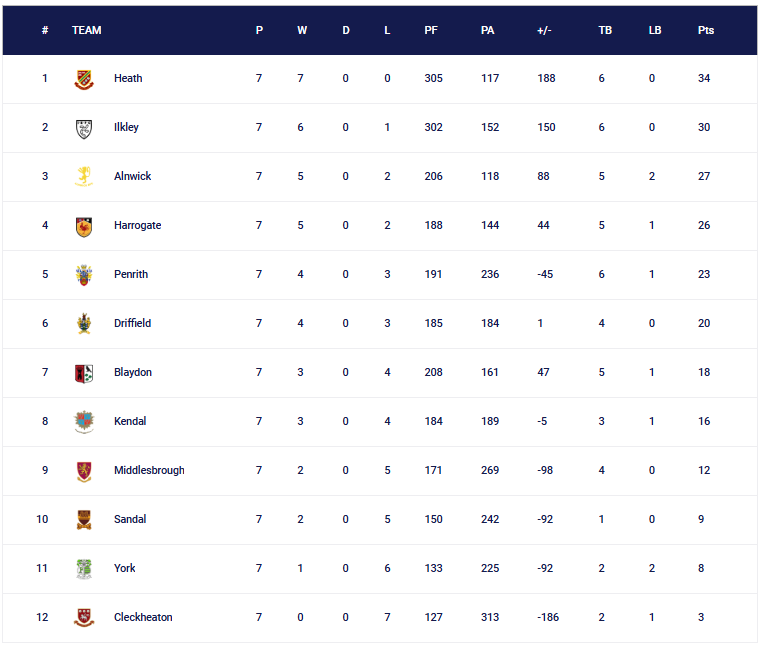Click the Ilkley club crest icon
The height and width of the screenshot is (651, 763).
tap(85, 128)
